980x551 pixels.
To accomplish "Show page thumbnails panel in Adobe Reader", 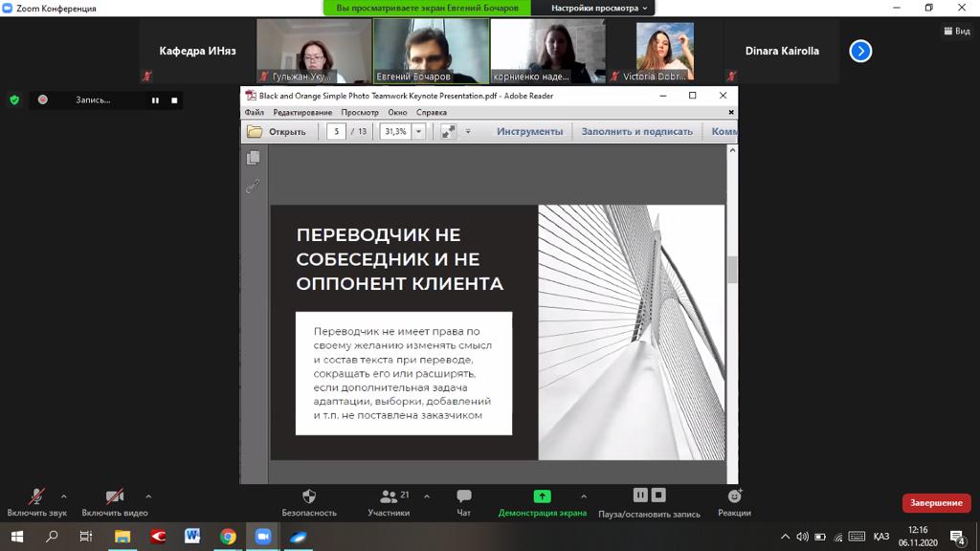I will pyautogui.click(x=254, y=158).
